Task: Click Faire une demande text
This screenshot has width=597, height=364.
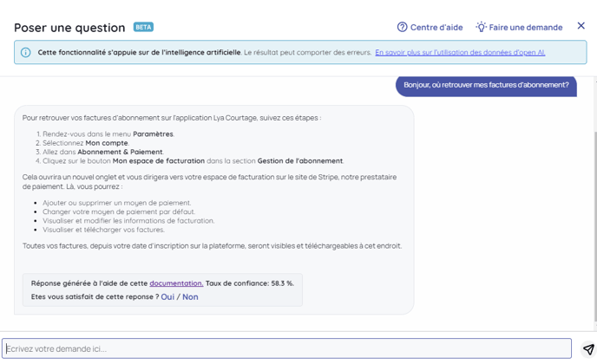Action: 526,27
